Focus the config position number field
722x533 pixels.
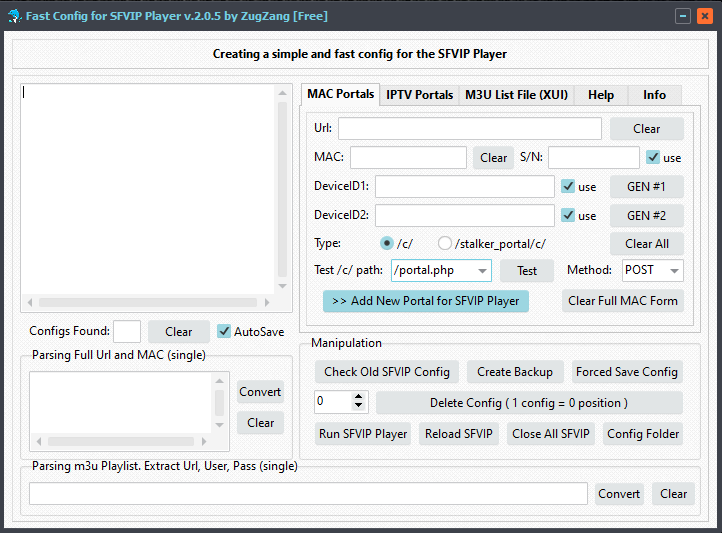point(333,402)
